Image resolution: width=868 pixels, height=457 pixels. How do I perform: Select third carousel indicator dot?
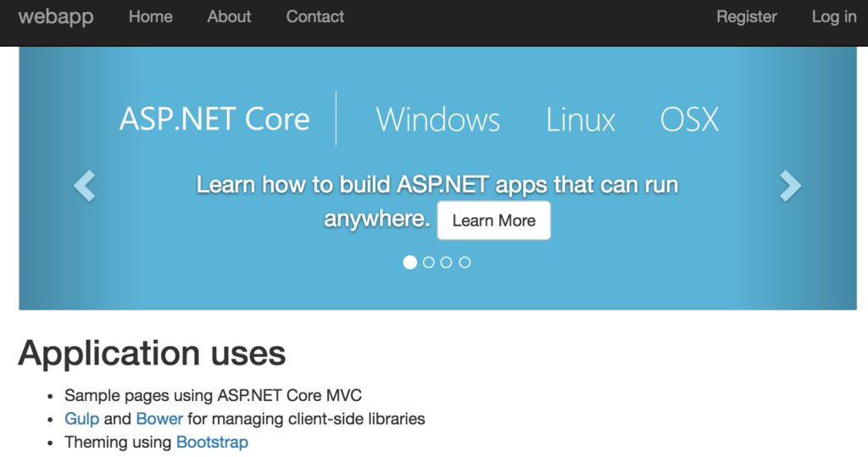[x=446, y=263]
